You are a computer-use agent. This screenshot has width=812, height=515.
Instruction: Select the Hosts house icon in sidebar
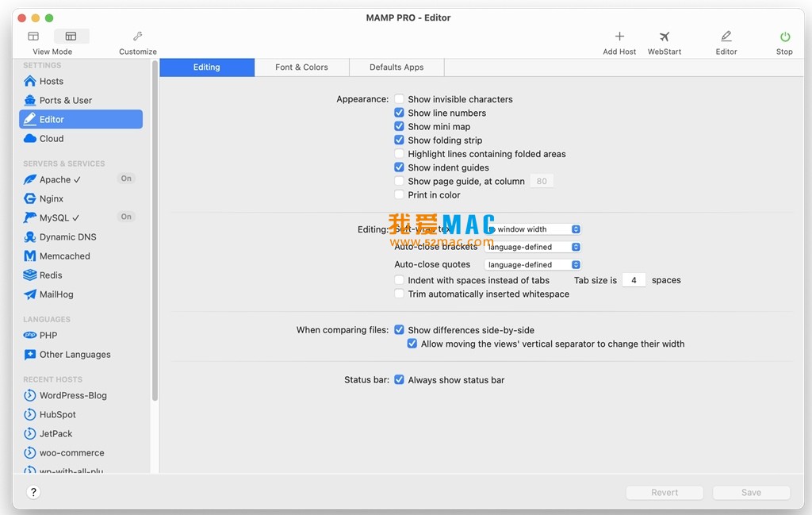pos(30,82)
